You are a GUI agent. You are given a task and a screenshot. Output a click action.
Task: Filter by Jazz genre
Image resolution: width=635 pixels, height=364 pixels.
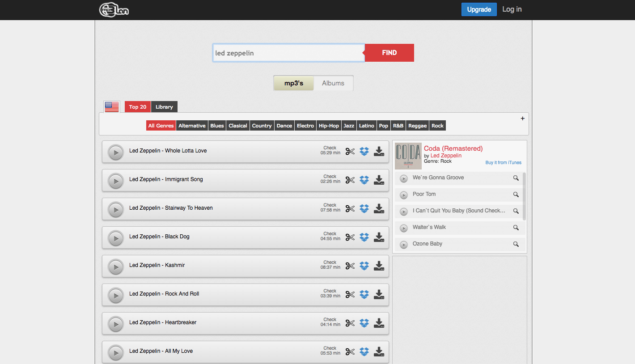pyautogui.click(x=349, y=126)
